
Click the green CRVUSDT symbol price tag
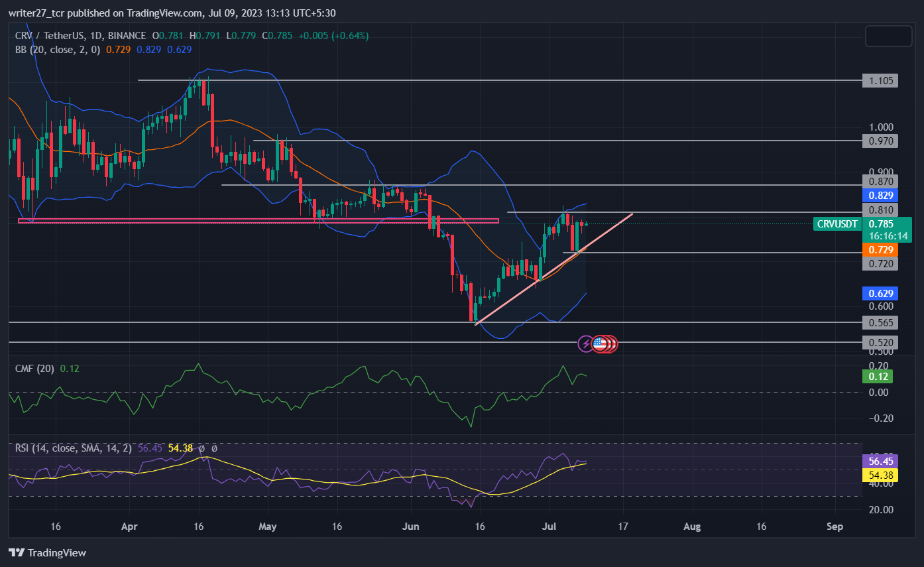click(838, 224)
